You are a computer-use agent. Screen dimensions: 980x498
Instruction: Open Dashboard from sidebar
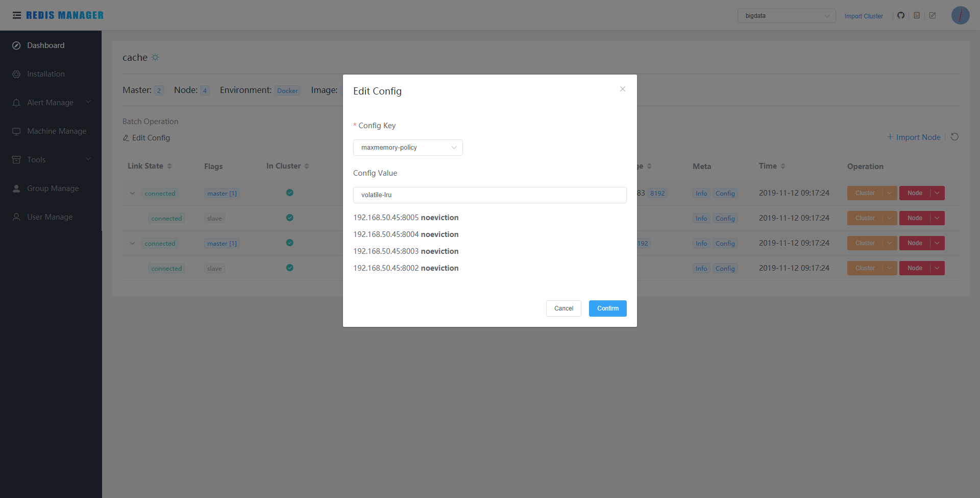(x=51, y=45)
